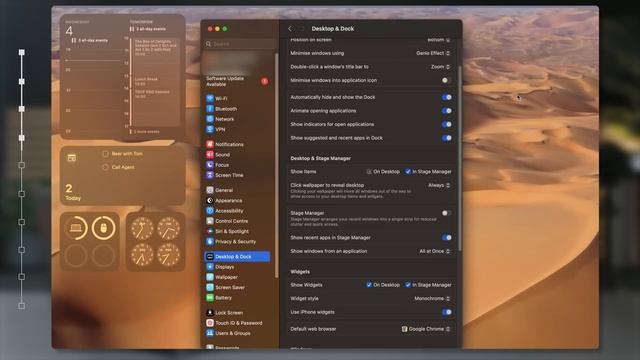Screen dimensions: 640x360
Task: Click the sidebar scrollbar
Action: point(277,165)
